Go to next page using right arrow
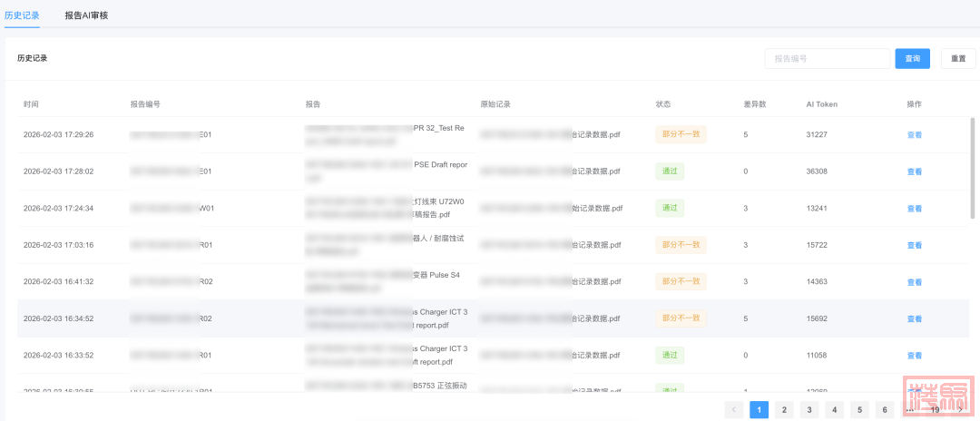980x421 pixels. coord(960,410)
